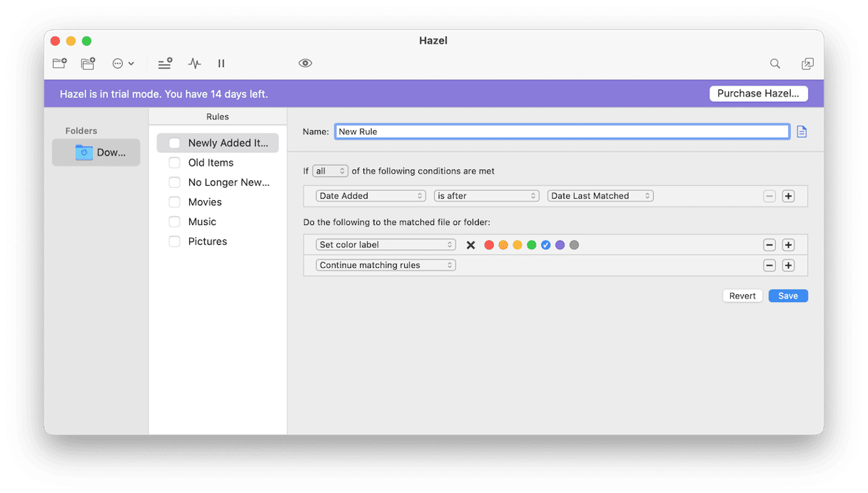Click the Save button
868x493 pixels.
(787, 296)
